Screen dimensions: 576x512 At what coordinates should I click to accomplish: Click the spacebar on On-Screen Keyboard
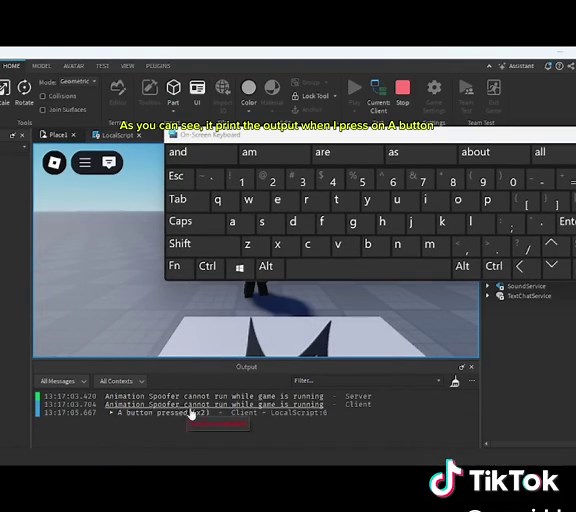[x=368, y=268]
